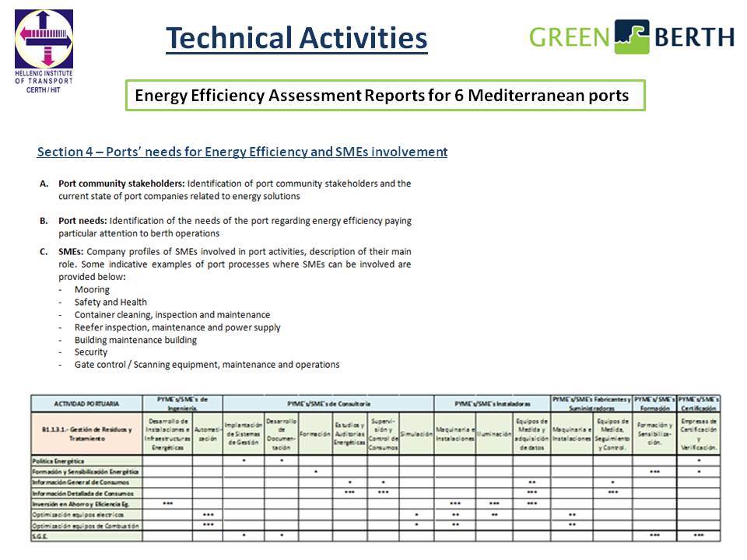This screenshot has width=747, height=560.
Task: Click the 'S.G.E.' row label
Action: [x=86, y=536]
